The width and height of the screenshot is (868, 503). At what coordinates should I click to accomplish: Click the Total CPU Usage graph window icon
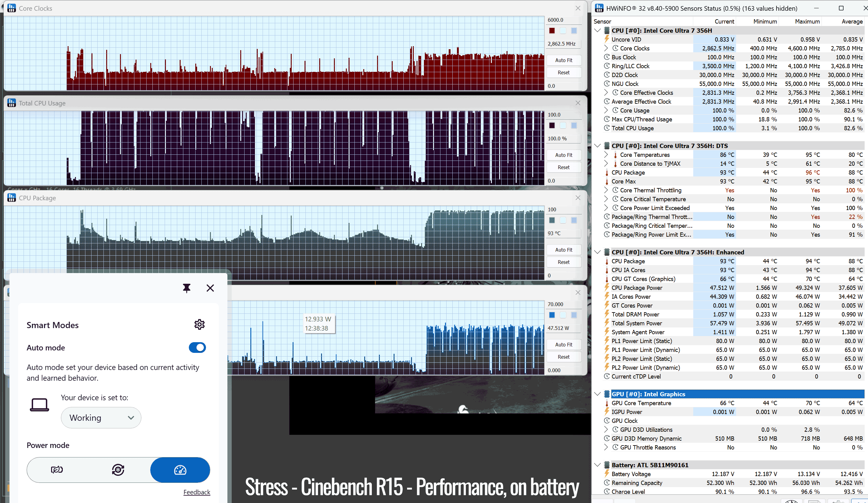pos(11,103)
